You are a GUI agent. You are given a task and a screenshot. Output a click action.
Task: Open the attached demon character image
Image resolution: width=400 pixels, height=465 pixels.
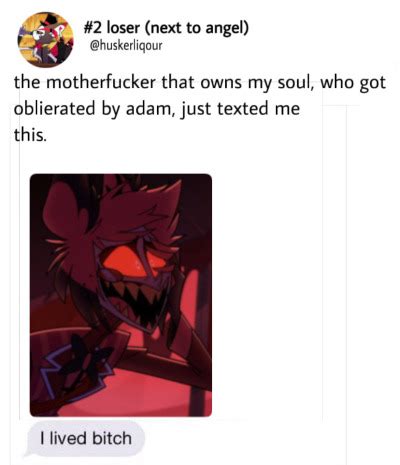click(x=121, y=295)
